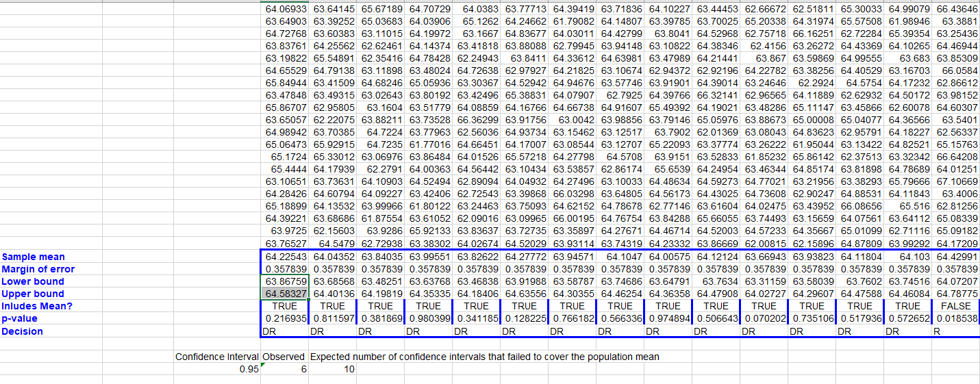Select the Sample mean row label
Viewport: 980px width, 384px height.
pyautogui.click(x=34, y=257)
